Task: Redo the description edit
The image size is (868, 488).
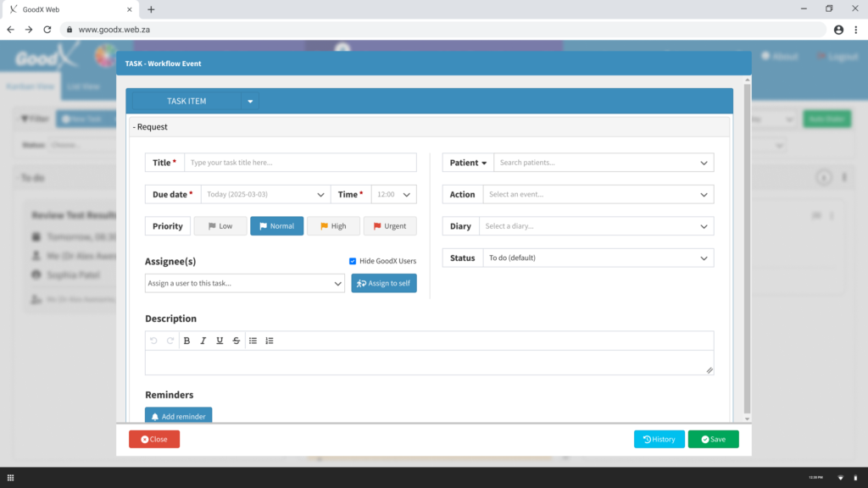Action: (170, 341)
